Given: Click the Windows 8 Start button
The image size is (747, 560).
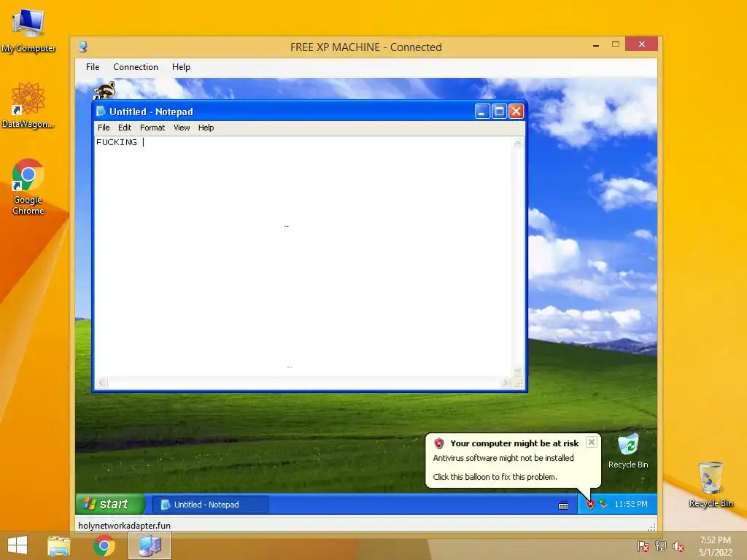Looking at the screenshot, I should coord(18,545).
